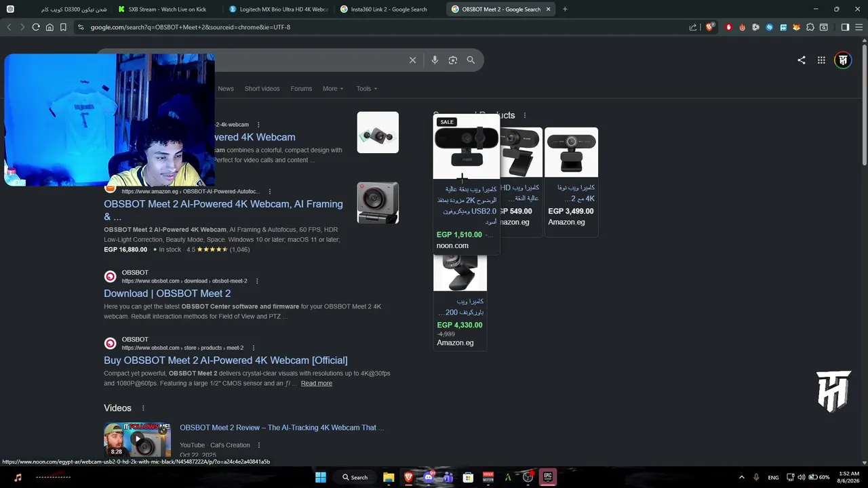This screenshot has width=868, height=488.
Task: Click the taskbar Search box
Action: coord(355,477)
